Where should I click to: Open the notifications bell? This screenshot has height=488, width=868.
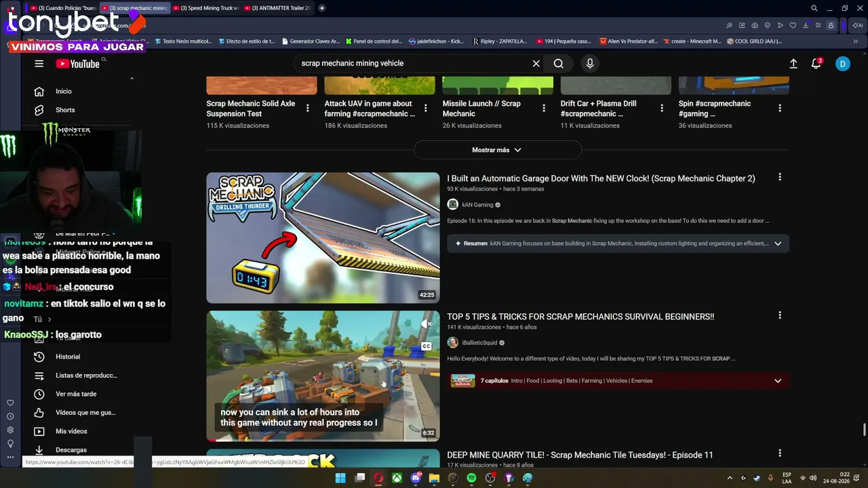click(816, 64)
